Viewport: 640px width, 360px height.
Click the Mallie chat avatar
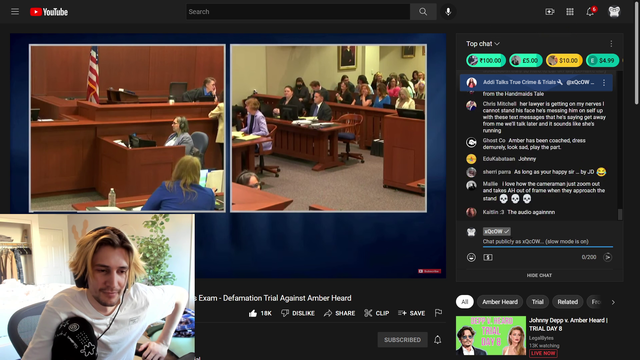[x=471, y=185]
